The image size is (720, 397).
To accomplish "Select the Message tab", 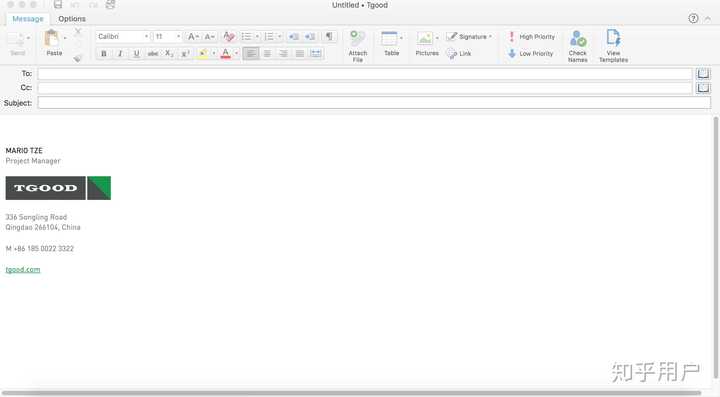I will point(28,19).
